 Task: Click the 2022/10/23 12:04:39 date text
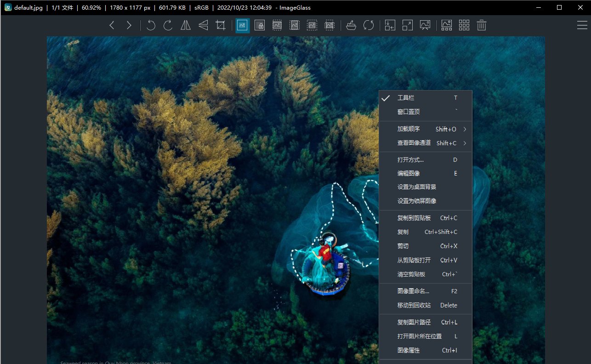(x=244, y=8)
